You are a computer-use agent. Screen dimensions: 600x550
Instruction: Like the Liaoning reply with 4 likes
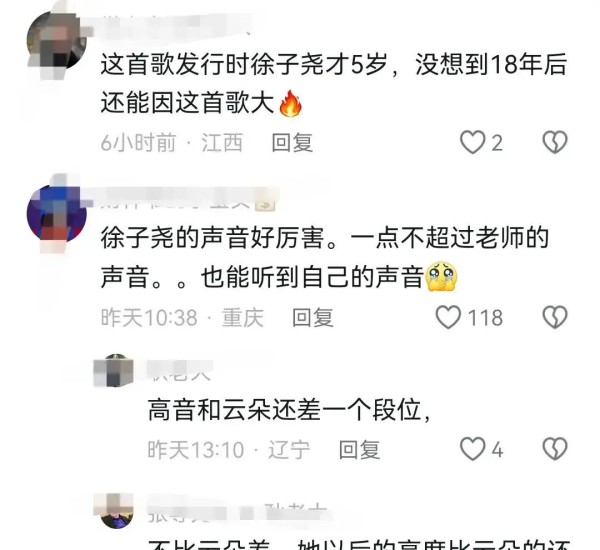click(x=472, y=449)
